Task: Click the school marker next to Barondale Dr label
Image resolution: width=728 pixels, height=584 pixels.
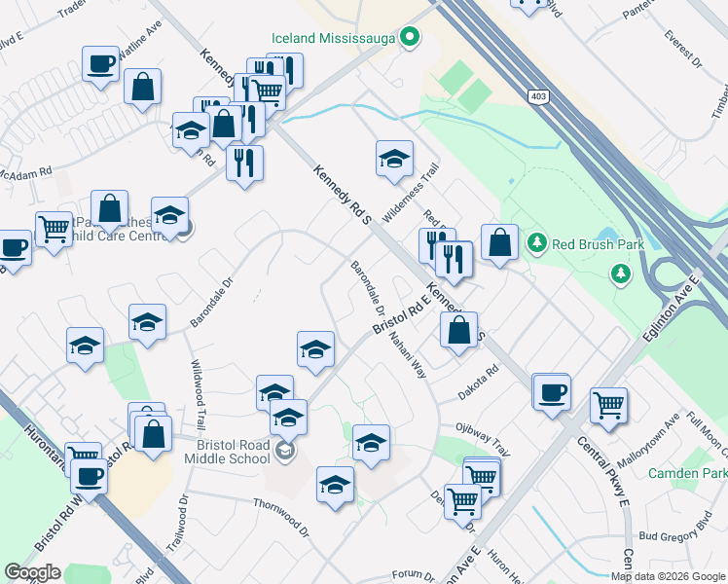Action: tap(147, 323)
